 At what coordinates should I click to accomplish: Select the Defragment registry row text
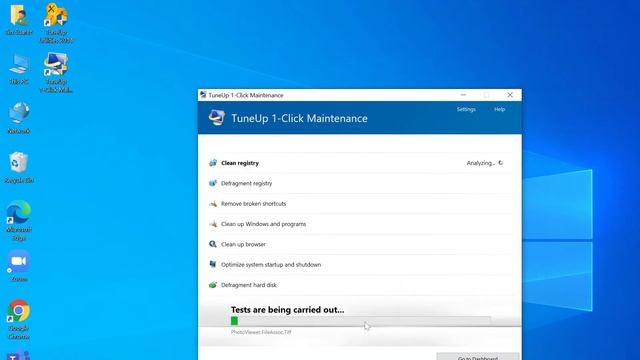[x=247, y=183]
